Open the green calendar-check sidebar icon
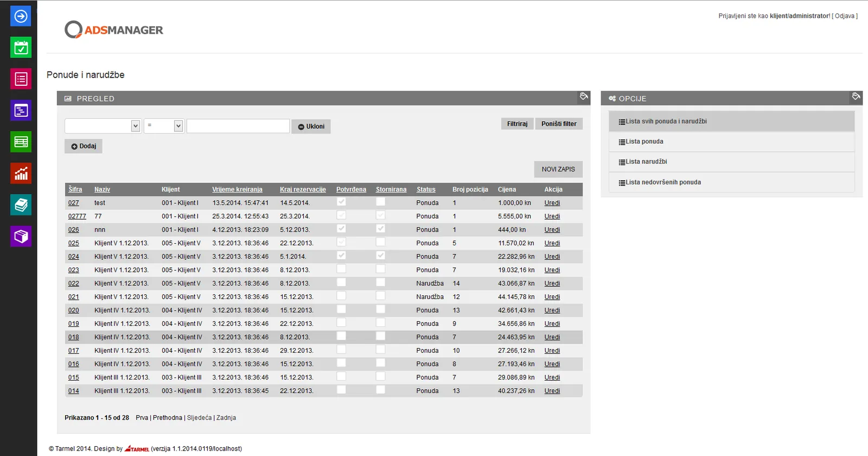 (21, 48)
